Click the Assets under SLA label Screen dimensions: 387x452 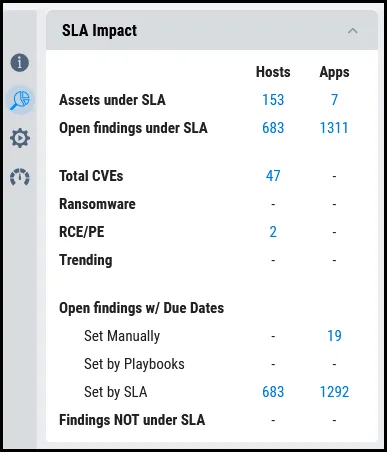[x=112, y=100]
